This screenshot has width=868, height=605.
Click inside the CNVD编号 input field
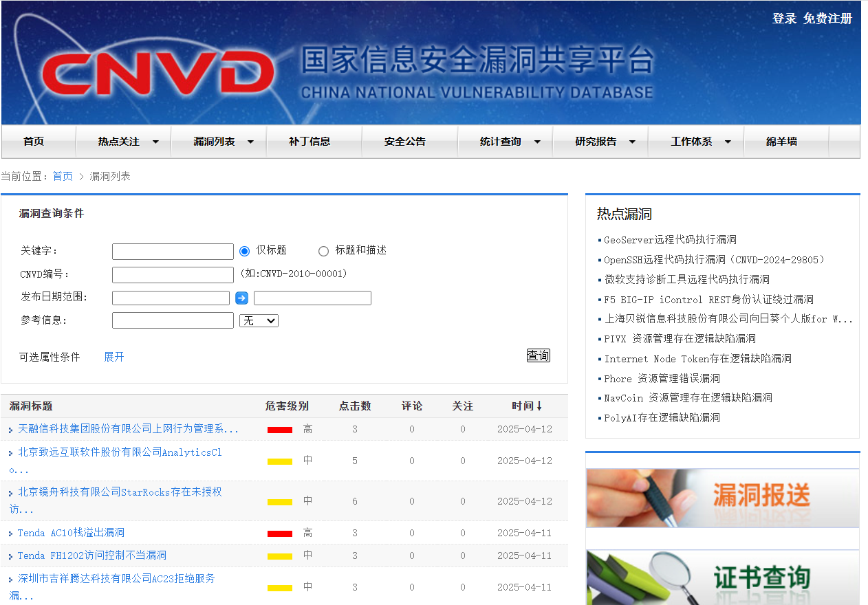(173, 275)
